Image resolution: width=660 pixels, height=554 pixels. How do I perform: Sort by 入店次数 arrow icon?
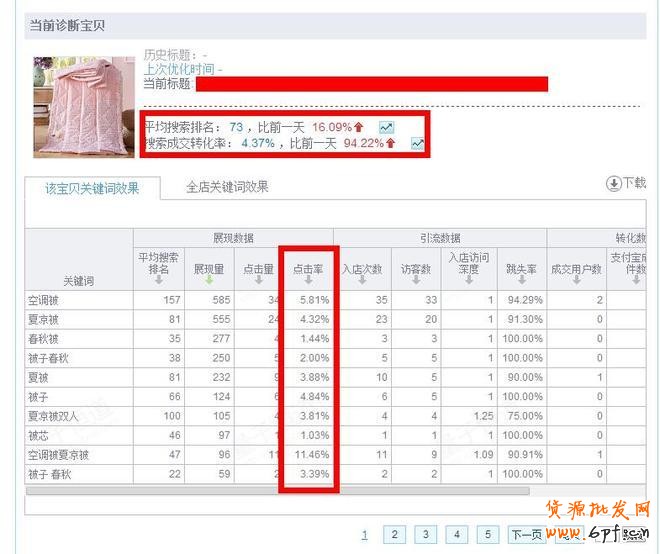coord(362,281)
